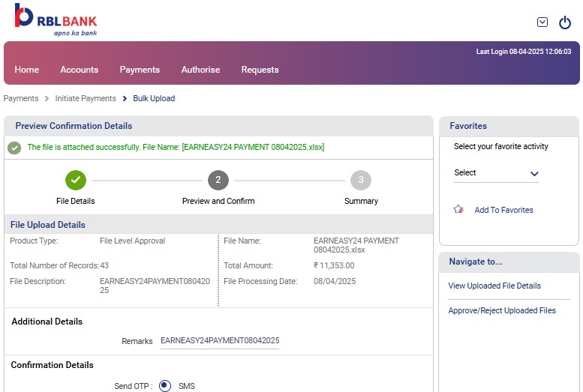Click the power logout icon
Viewport: 583px width, 392px height.
tap(565, 22)
